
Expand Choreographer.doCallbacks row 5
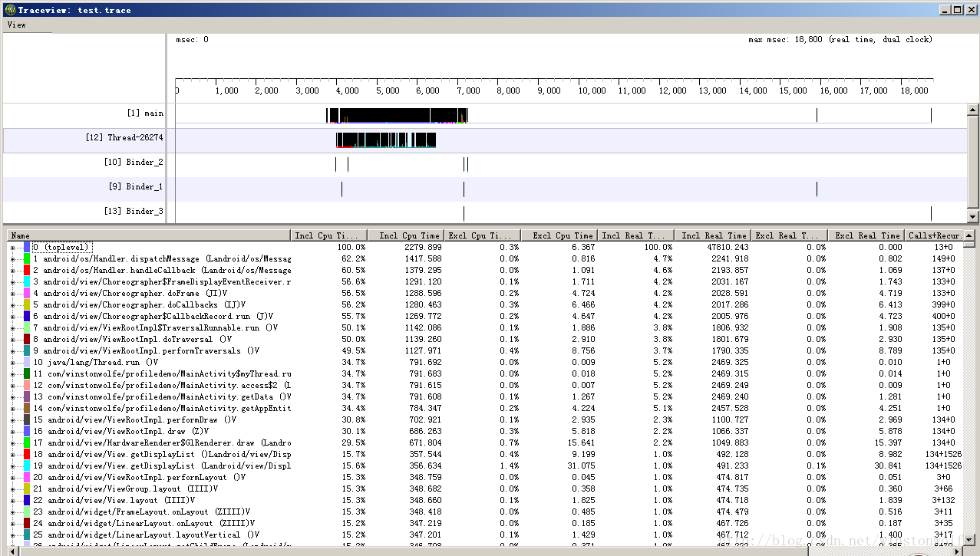(x=13, y=305)
